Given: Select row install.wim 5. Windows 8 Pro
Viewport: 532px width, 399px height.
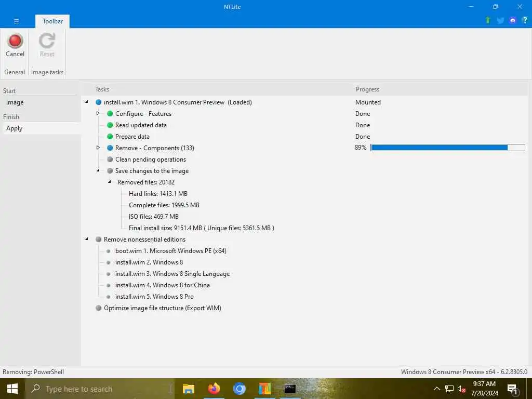Looking at the screenshot, I should (154, 297).
